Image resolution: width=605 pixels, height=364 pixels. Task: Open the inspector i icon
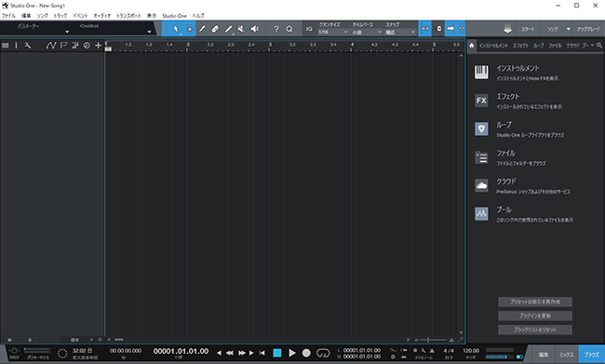click(x=16, y=46)
